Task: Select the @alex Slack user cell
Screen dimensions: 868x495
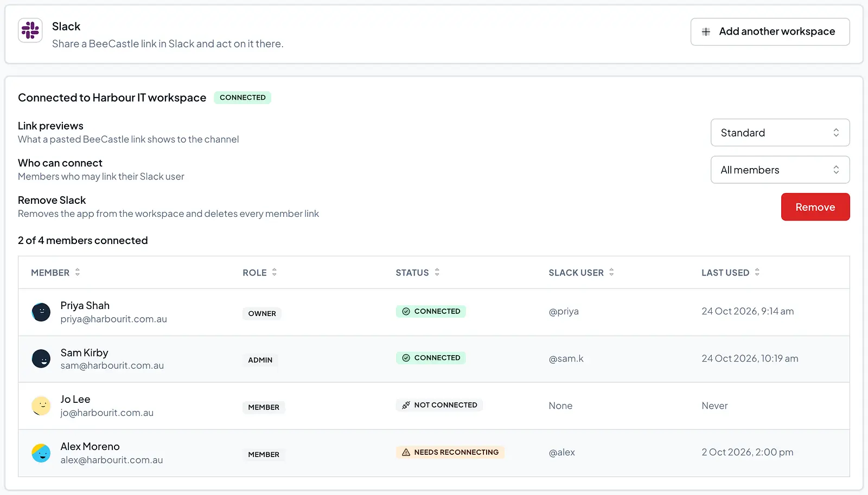Action: pyautogui.click(x=561, y=452)
